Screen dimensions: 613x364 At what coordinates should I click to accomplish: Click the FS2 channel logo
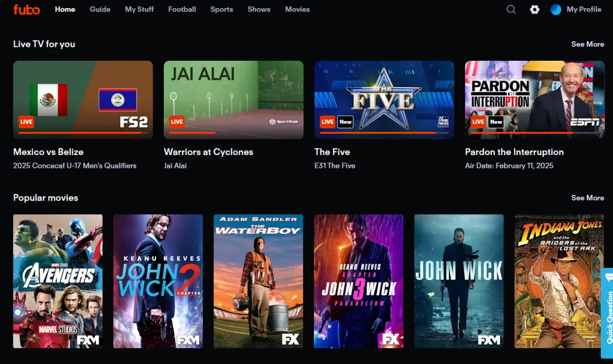(x=134, y=122)
